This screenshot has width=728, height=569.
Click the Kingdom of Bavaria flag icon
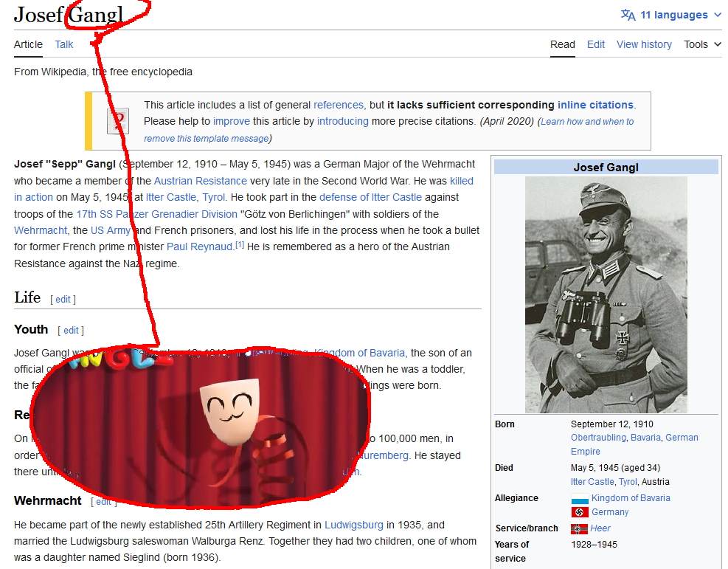580,498
